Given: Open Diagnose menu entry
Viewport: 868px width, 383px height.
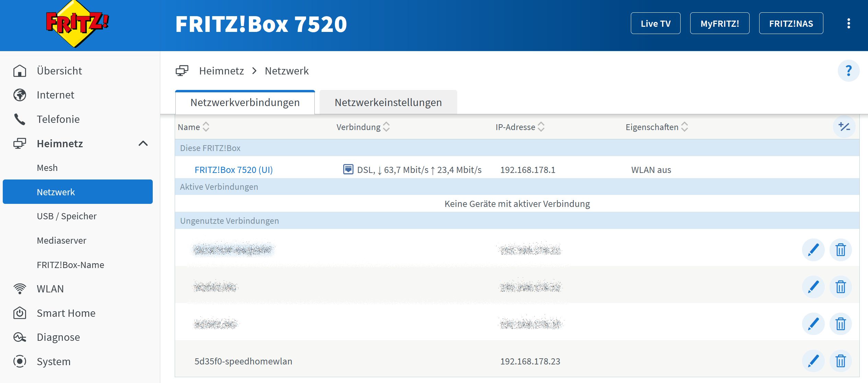Looking at the screenshot, I should [x=58, y=337].
